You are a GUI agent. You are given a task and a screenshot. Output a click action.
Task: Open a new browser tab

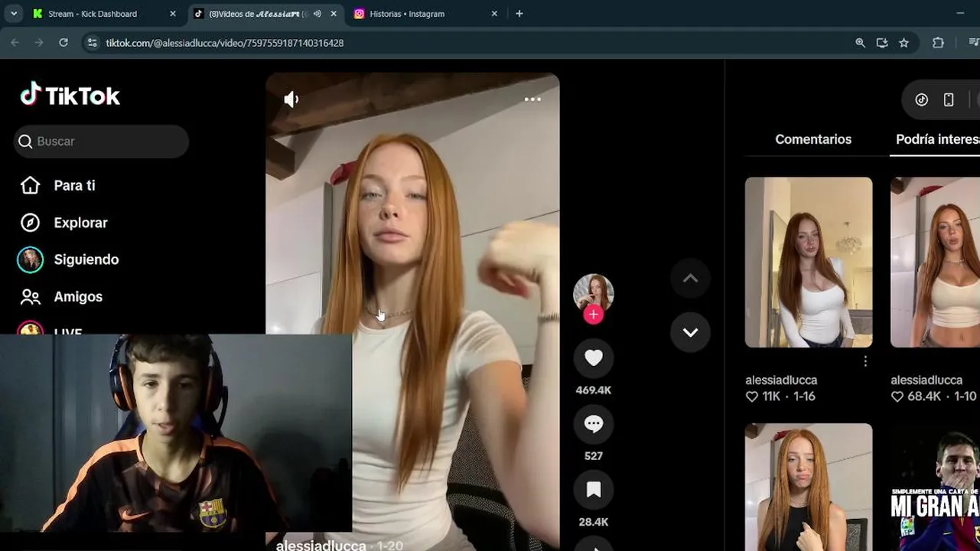519,14
